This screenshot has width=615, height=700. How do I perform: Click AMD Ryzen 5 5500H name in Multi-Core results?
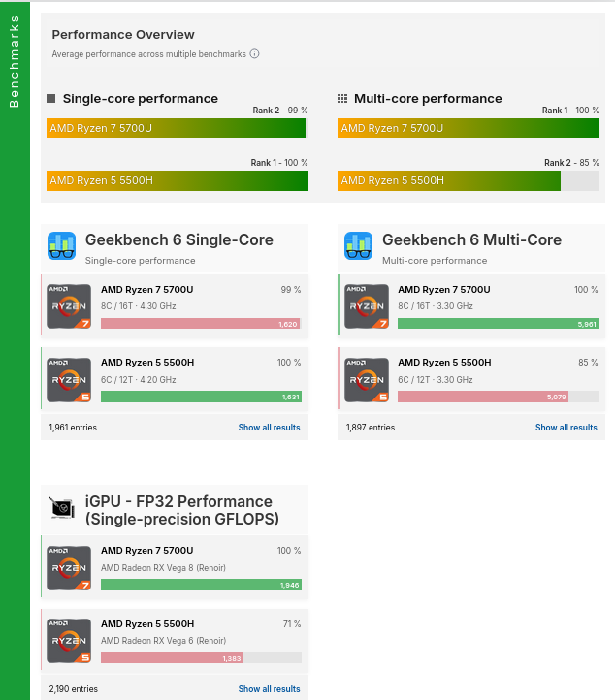pyautogui.click(x=443, y=363)
